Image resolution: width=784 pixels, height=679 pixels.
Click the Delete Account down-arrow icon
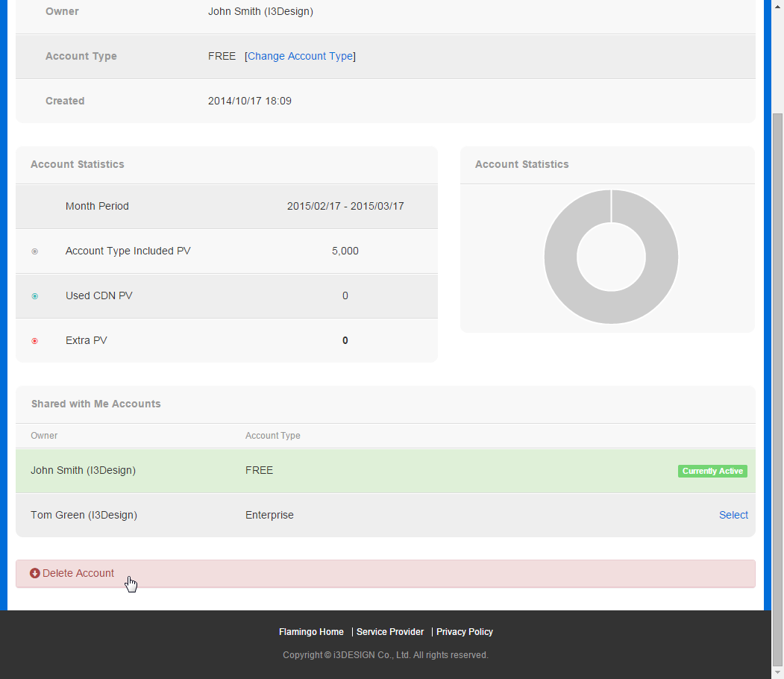(x=35, y=573)
